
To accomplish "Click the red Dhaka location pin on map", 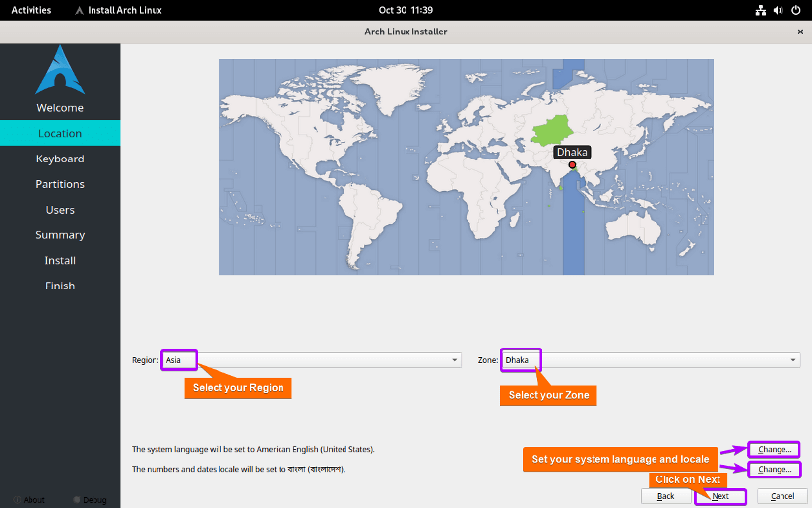I will [x=572, y=165].
